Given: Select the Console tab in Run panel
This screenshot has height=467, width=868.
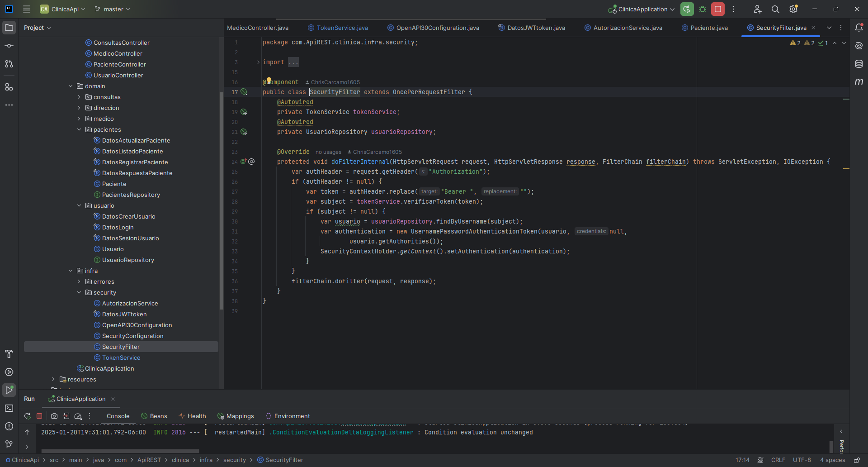Looking at the screenshot, I should [x=118, y=416].
